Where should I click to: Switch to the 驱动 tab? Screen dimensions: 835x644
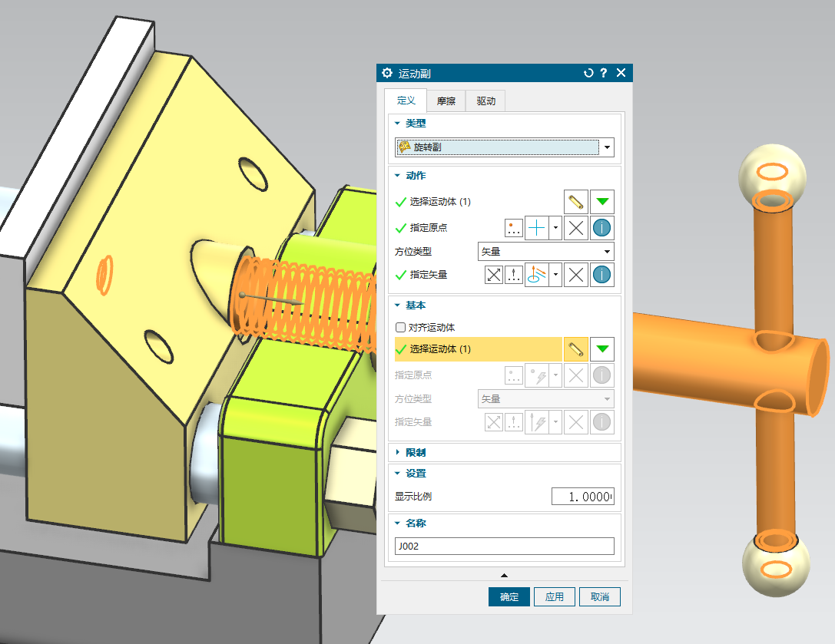(x=485, y=101)
